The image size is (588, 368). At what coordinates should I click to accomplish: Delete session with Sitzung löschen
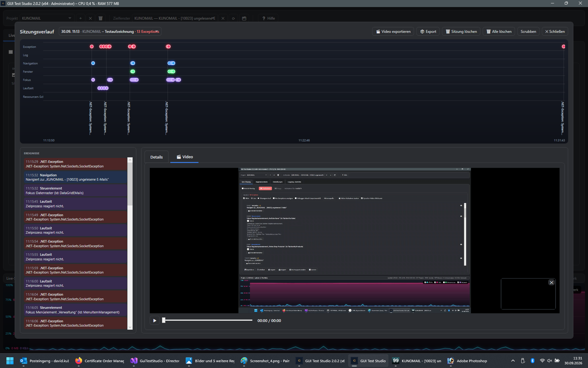461,32
